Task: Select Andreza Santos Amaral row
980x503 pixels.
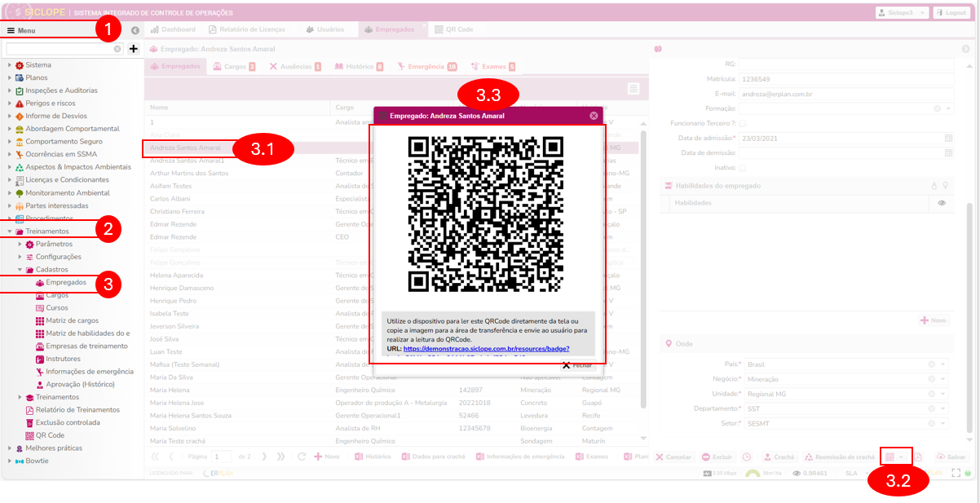Action: [391, 148]
